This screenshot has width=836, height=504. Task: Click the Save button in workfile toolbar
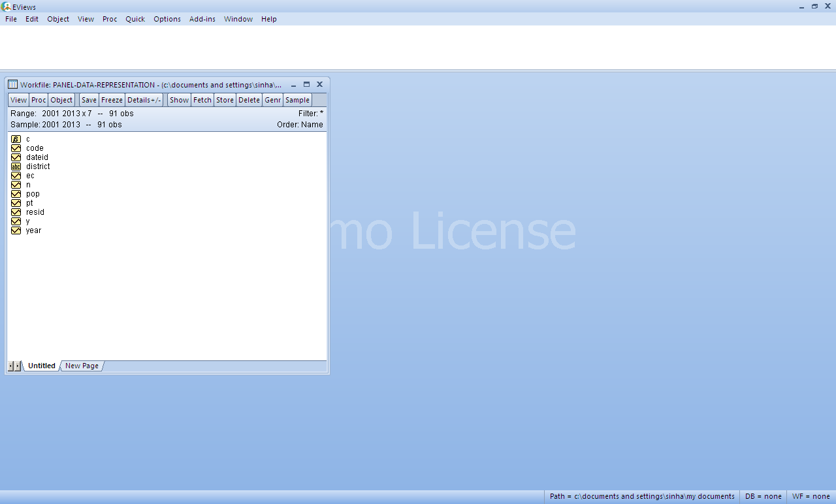tap(89, 100)
